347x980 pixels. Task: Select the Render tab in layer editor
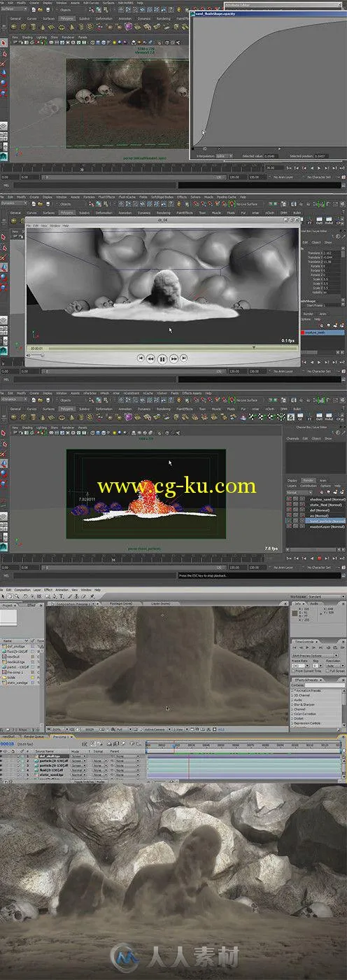click(307, 480)
